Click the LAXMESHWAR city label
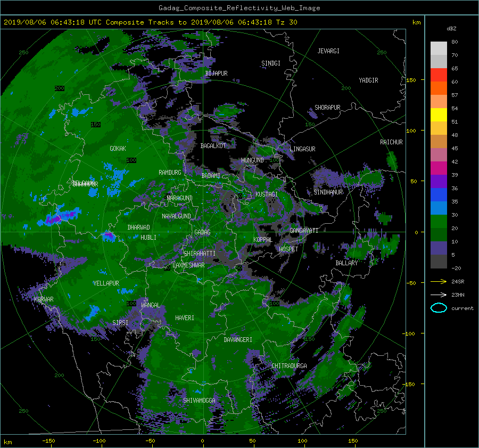 point(188,265)
